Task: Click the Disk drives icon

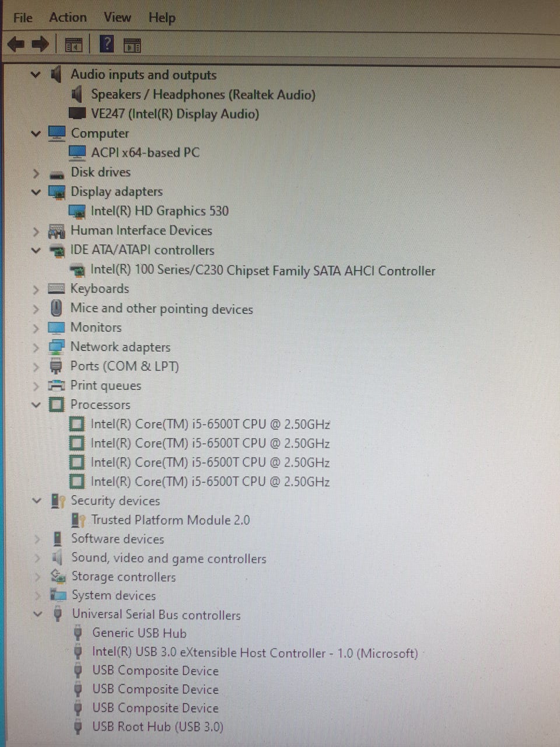Action: pyautogui.click(x=57, y=174)
